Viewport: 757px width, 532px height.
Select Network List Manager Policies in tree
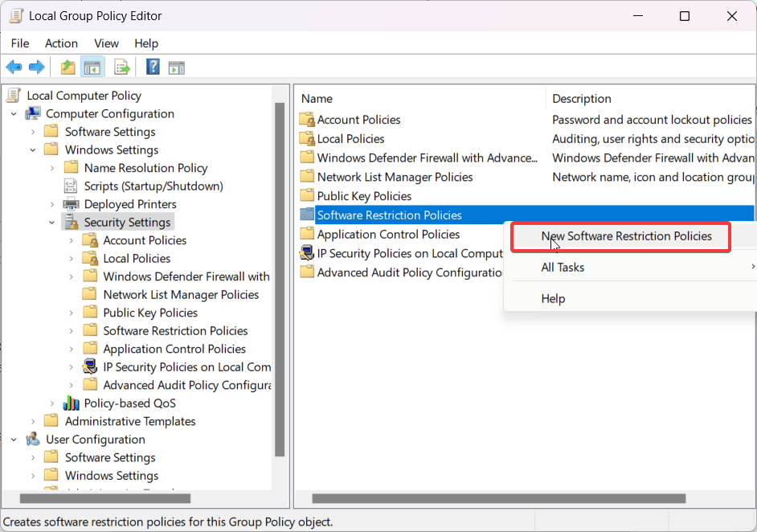(181, 294)
